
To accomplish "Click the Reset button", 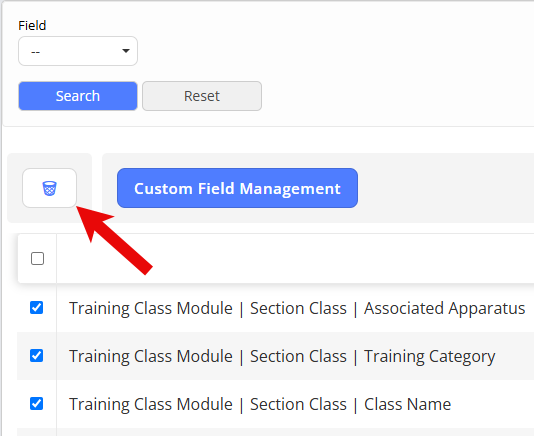I will 202,96.
